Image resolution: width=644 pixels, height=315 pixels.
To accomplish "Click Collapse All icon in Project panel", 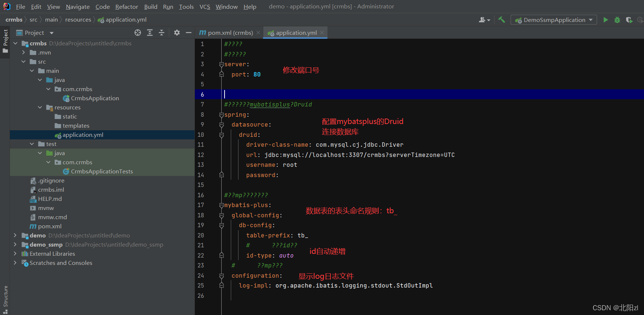I will pos(162,33).
